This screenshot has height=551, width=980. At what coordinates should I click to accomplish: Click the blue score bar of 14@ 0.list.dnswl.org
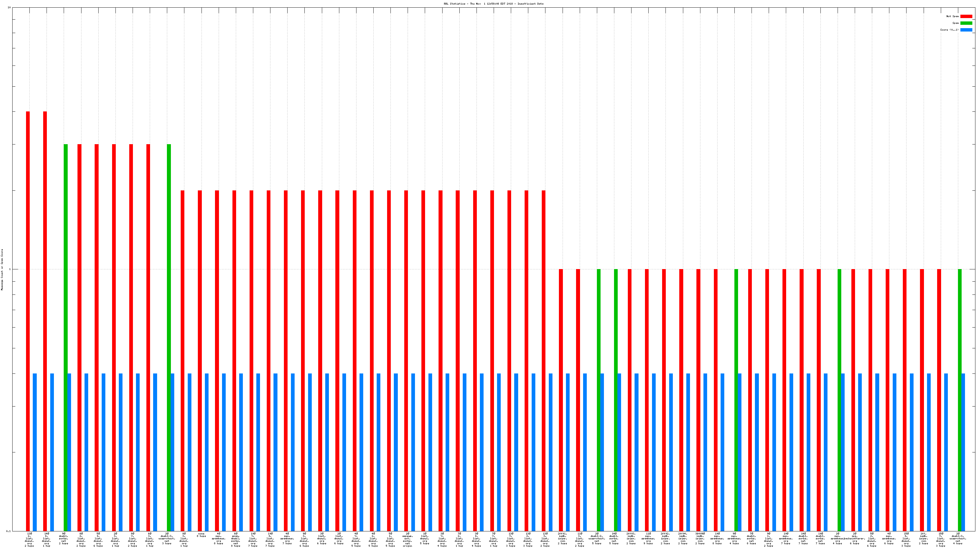click(52, 452)
